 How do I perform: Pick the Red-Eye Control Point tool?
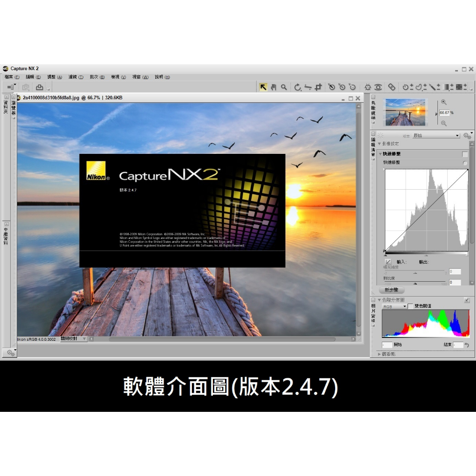[378, 87]
